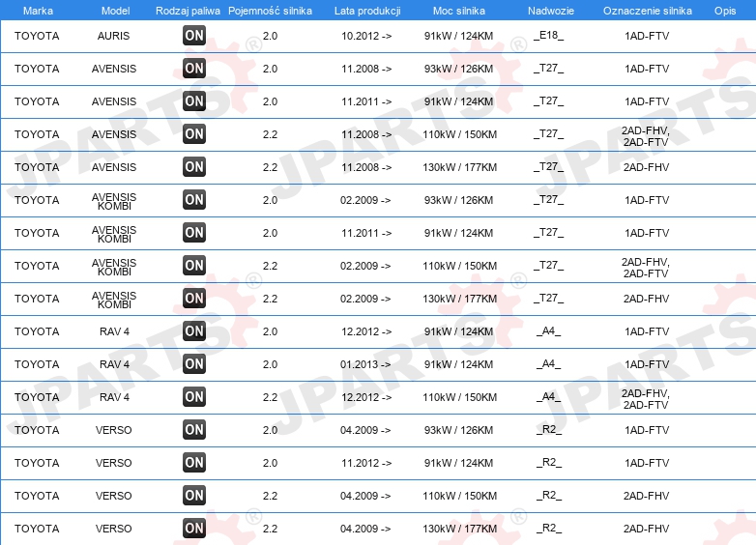Click ON fuel icon for AVENSIS KOMBI 2.2 130kW
This screenshot has height=545, width=756.
point(194,298)
